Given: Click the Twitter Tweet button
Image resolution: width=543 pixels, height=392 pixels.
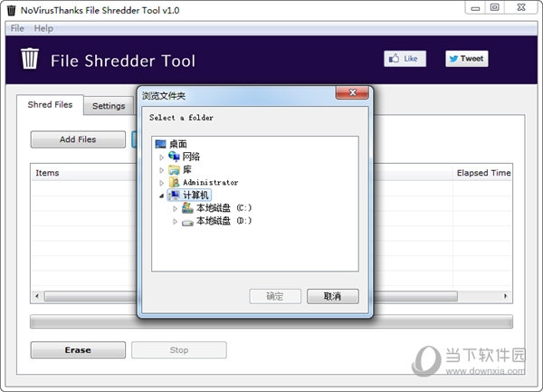Looking at the screenshot, I should coord(466,59).
